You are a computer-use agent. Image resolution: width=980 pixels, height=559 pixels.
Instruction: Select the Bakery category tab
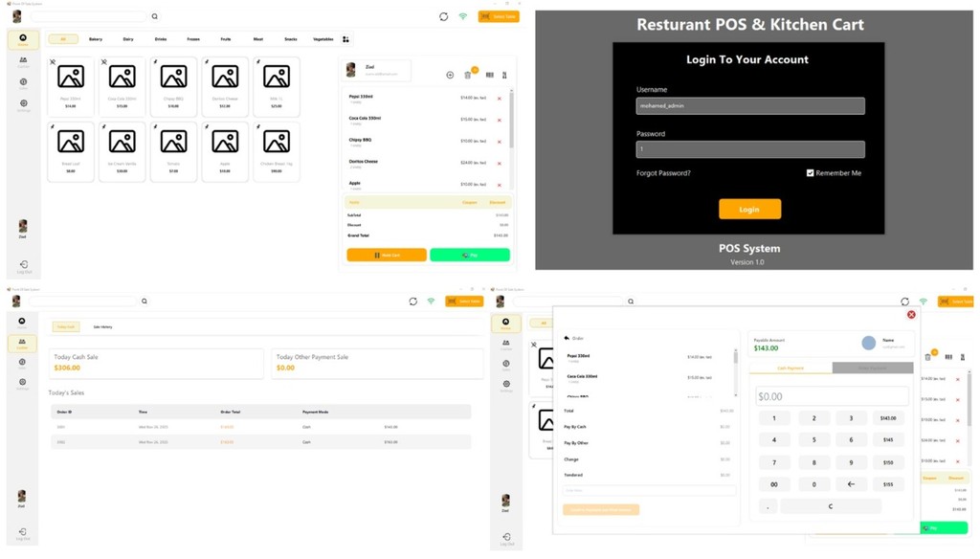(96, 39)
